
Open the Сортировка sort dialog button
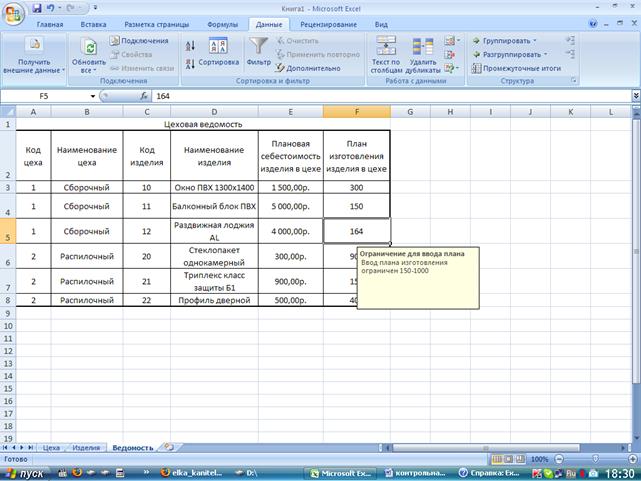[x=218, y=54]
